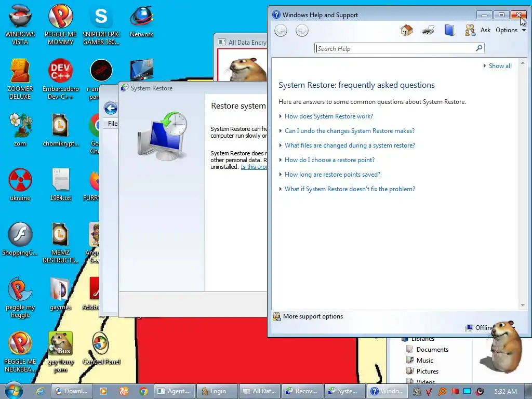Click the magnifier search icon in Help

click(x=479, y=48)
